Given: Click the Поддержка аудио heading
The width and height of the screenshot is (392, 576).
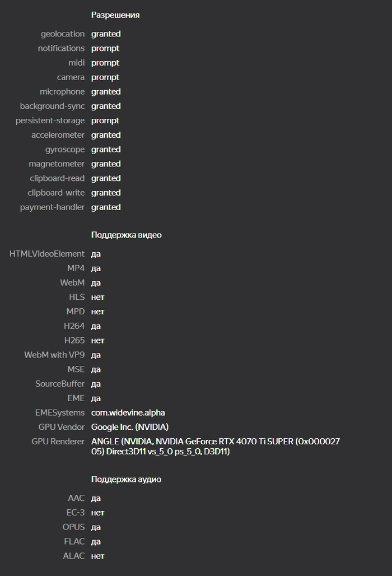Looking at the screenshot, I should click(126, 480).
